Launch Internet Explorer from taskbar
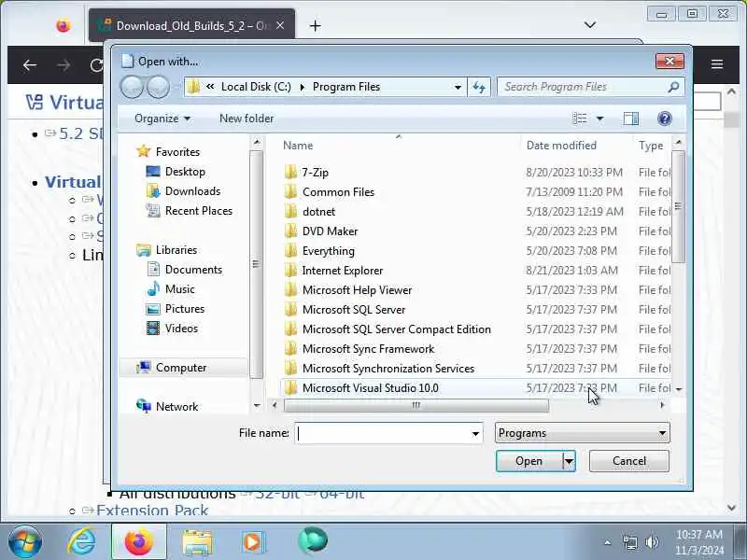 [x=81, y=541]
